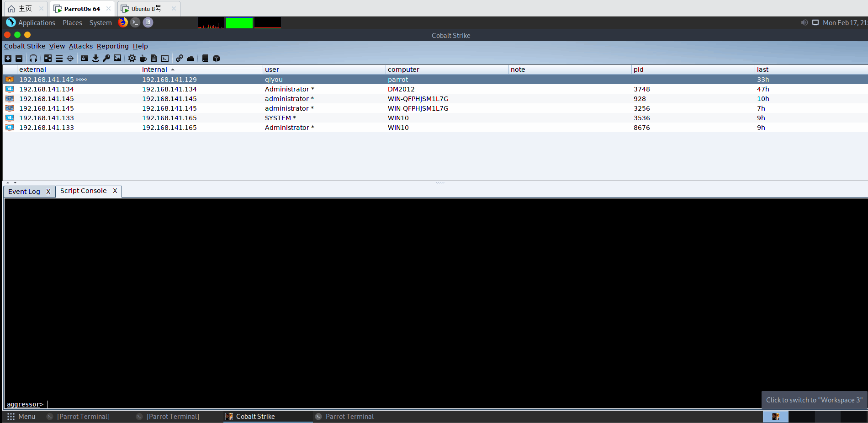Click the session icon of the parrot row
The image size is (868, 423).
coord(10,80)
